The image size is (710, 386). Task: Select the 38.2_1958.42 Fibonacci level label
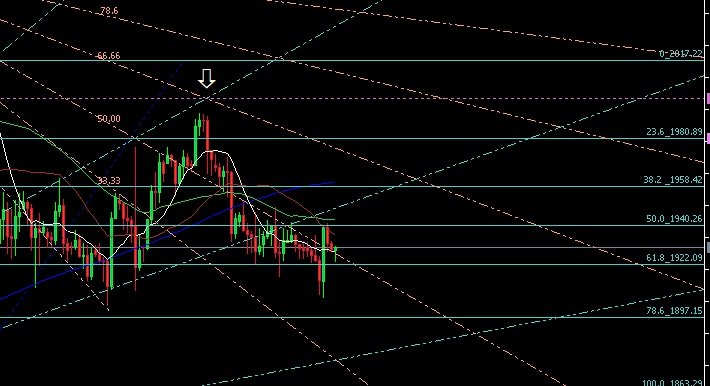673,180
